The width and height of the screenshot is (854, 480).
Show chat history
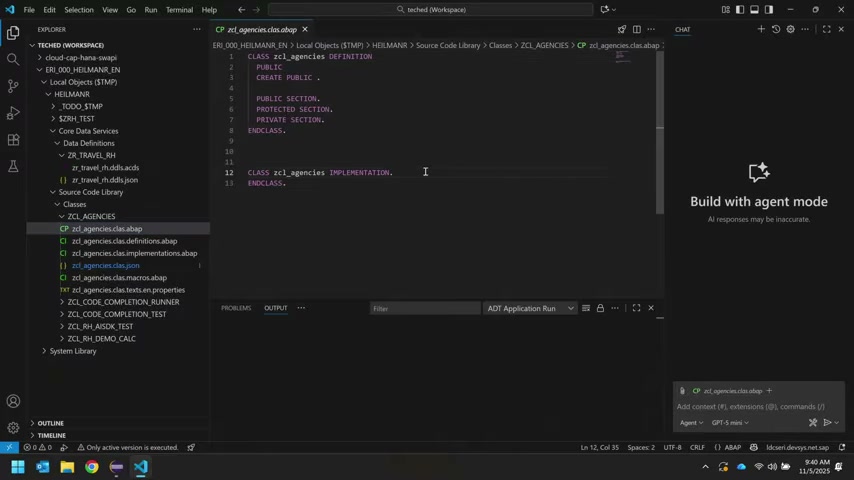click(776, 29)
